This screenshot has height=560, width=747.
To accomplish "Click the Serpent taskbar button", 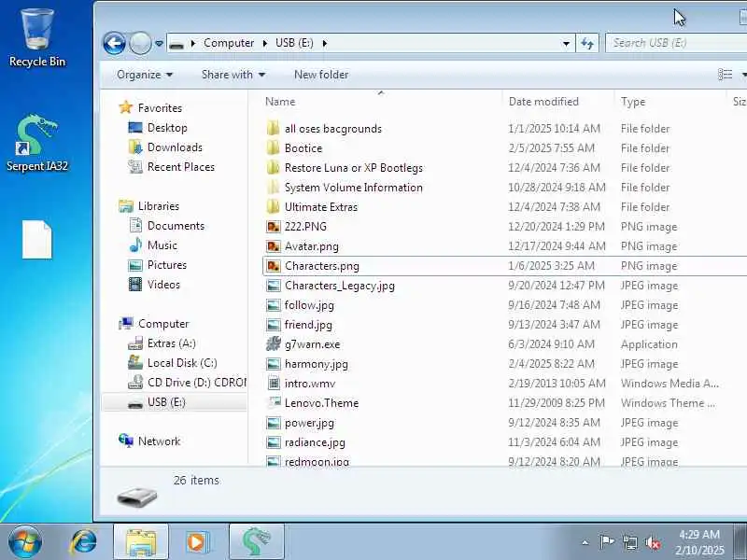I will (256, 542).
